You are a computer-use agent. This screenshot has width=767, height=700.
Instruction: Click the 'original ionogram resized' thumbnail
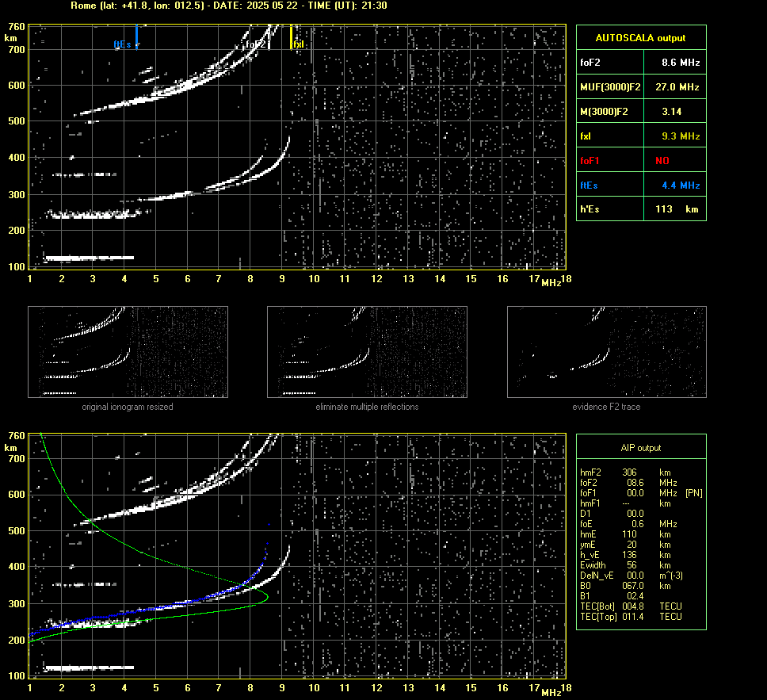coord(128,352)
